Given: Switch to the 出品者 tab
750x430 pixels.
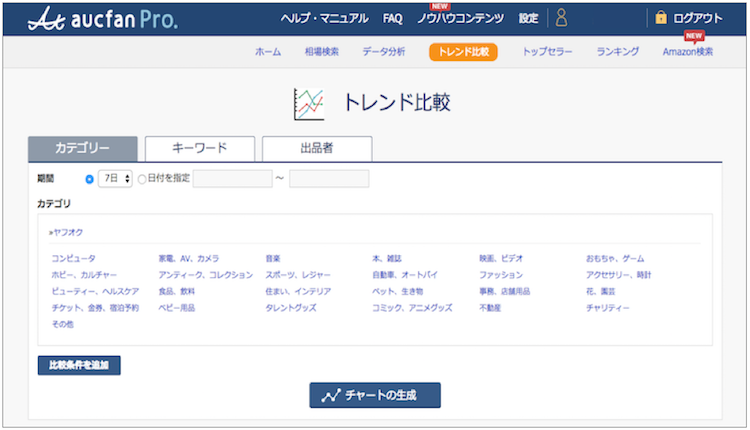Looking at the screenshot, I should point(317,148).
